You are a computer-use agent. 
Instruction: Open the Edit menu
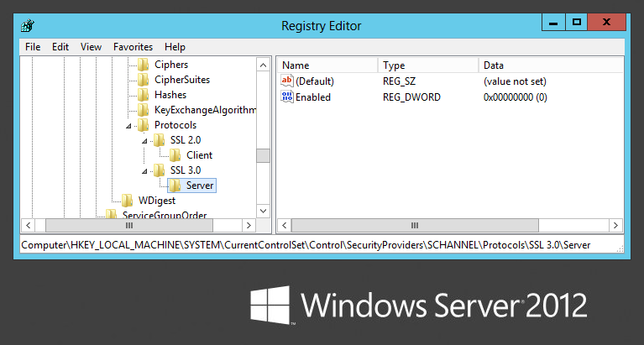(x=60, y=47)
